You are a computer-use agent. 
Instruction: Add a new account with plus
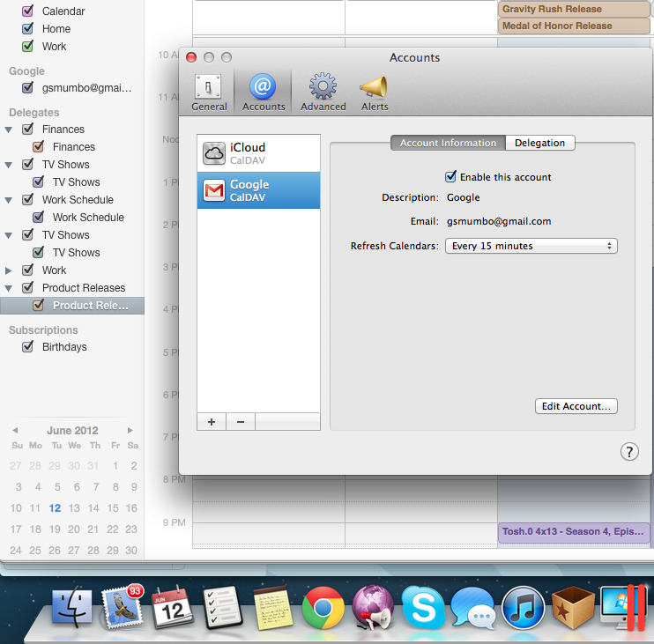pyautogui.click(x=212, y=422)
